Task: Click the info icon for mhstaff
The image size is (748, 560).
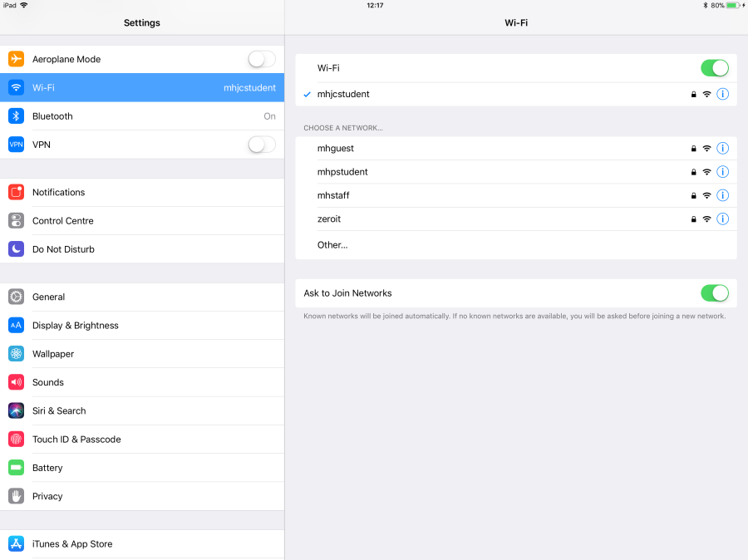Action: coord(722,195)
